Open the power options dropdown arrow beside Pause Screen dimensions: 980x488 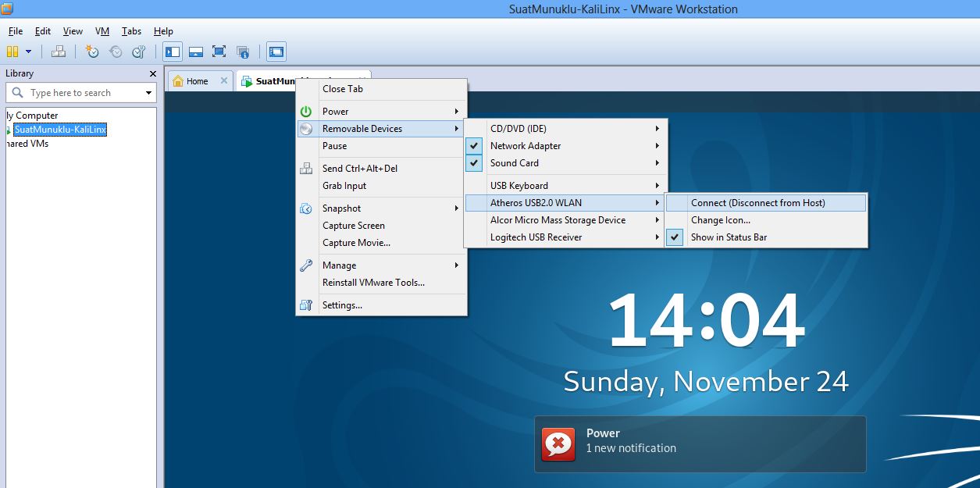pyautogui.click(x=29, y=52)
